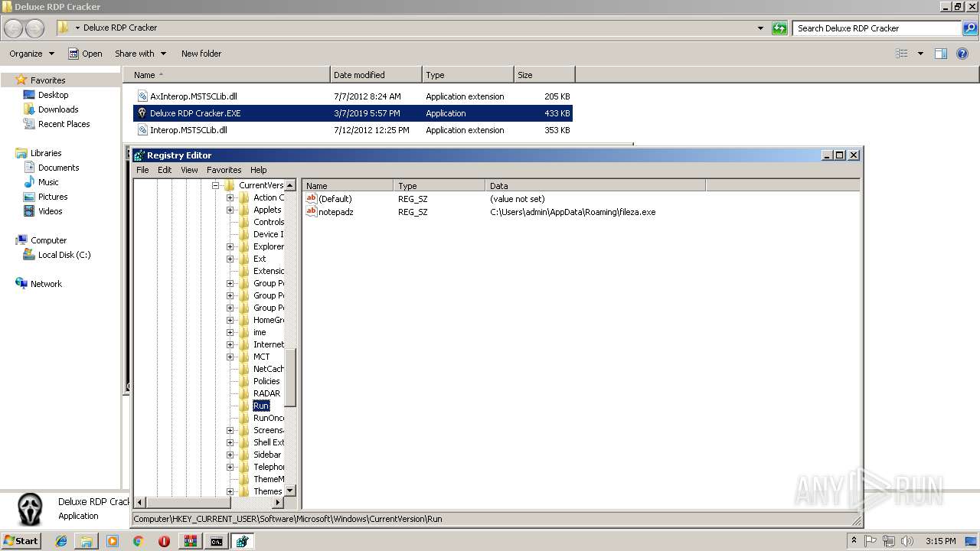Click the Explorer search input field

point(877,28)
